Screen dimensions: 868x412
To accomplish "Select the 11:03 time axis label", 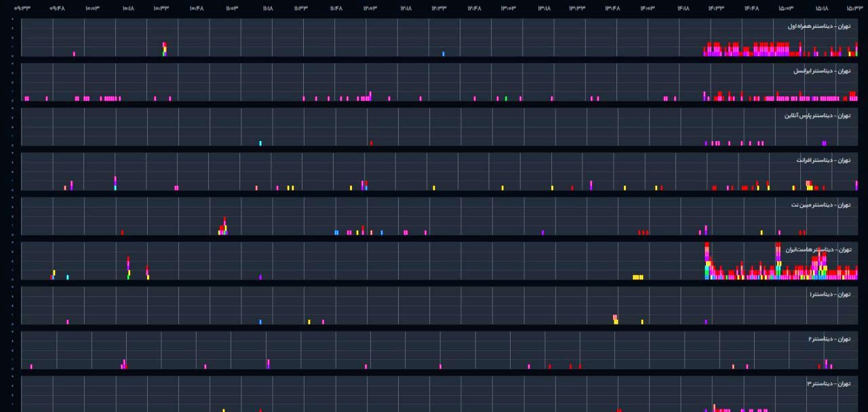I will [x=231, y=8].
